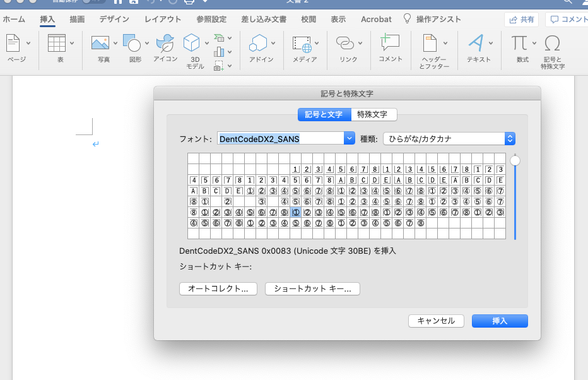The height and width of the screenshot is (380, 588).
Task: Open the レイアウト (Layout) tab
Action: 163,19
